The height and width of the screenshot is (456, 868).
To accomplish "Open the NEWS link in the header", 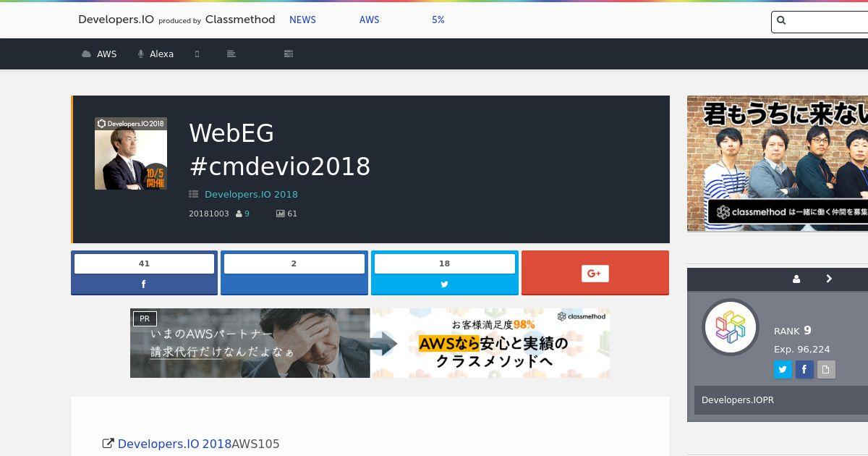I will (x=302, y=20).
